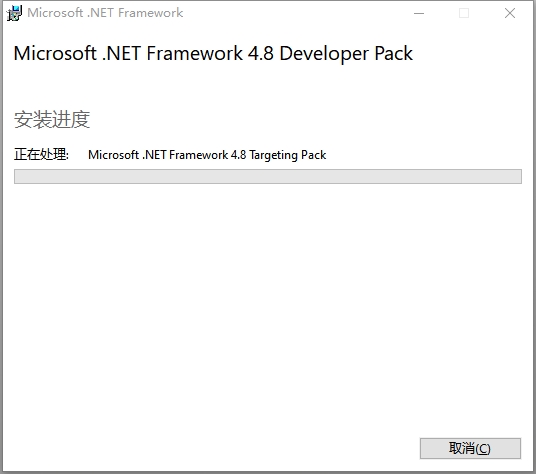Close the .NET Framework installer window
This screenshot has height=474, width=536.
510,13
